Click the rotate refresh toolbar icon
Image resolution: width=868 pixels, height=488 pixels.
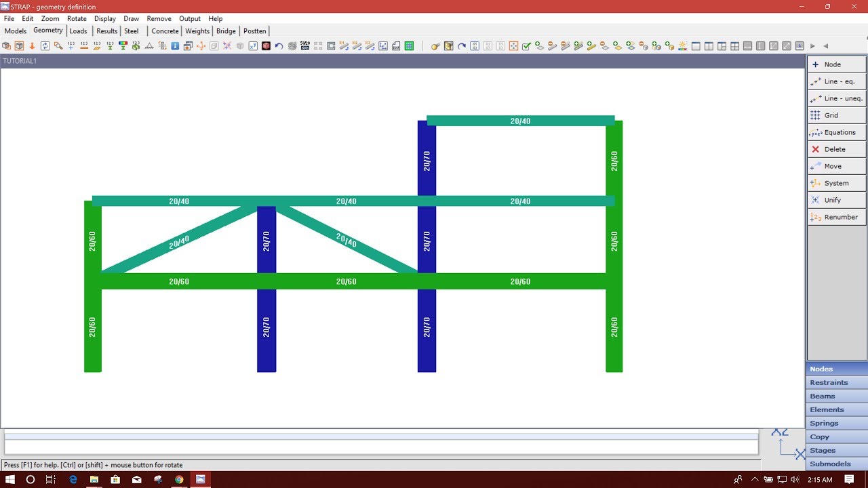[x=45, y=45]
